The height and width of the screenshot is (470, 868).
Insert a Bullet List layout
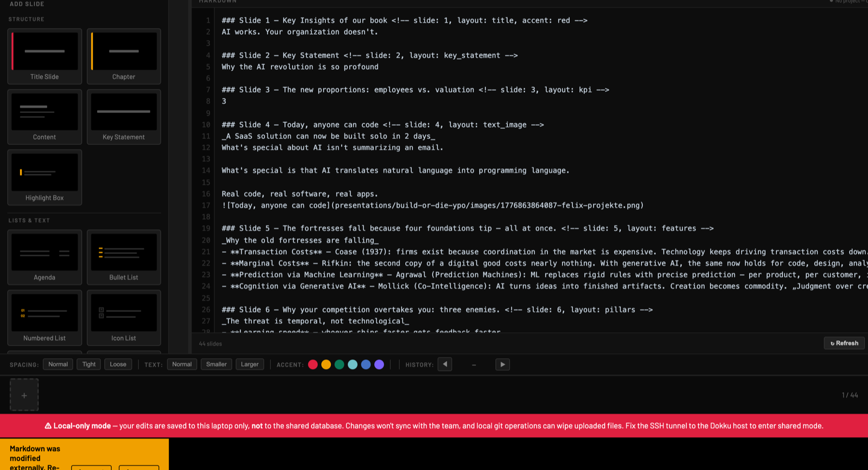click(124, 257)
